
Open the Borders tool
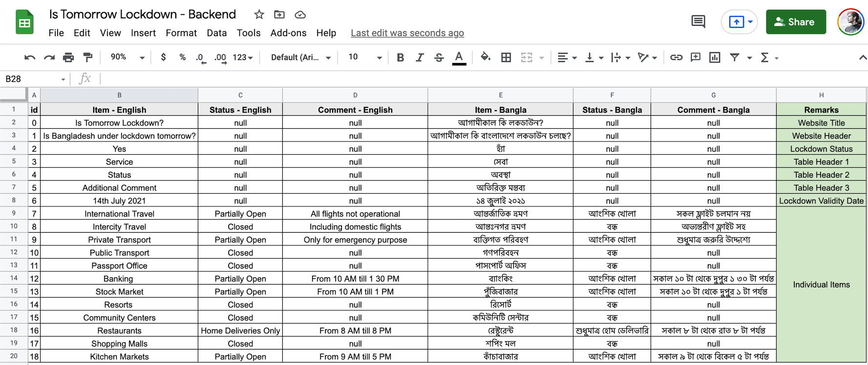[x=506, y=58]
